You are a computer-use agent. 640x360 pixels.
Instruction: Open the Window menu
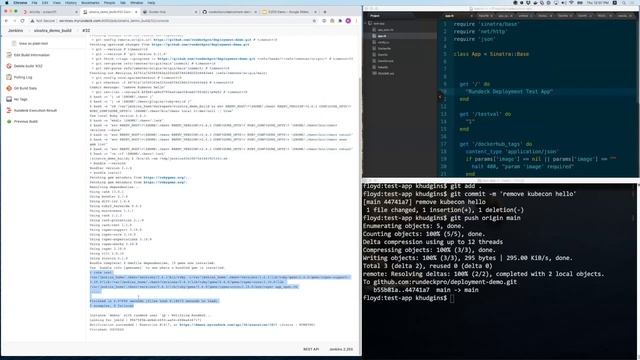tap(137, 2)
